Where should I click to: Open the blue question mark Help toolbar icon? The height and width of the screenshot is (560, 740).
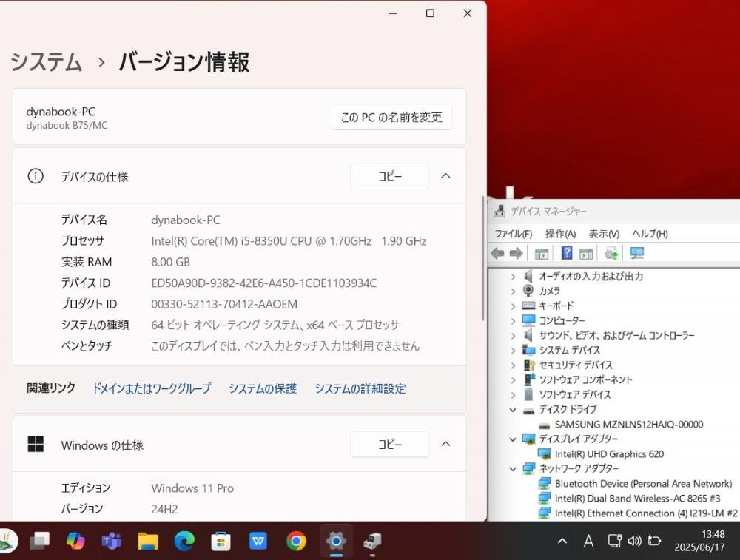(567, 253)
